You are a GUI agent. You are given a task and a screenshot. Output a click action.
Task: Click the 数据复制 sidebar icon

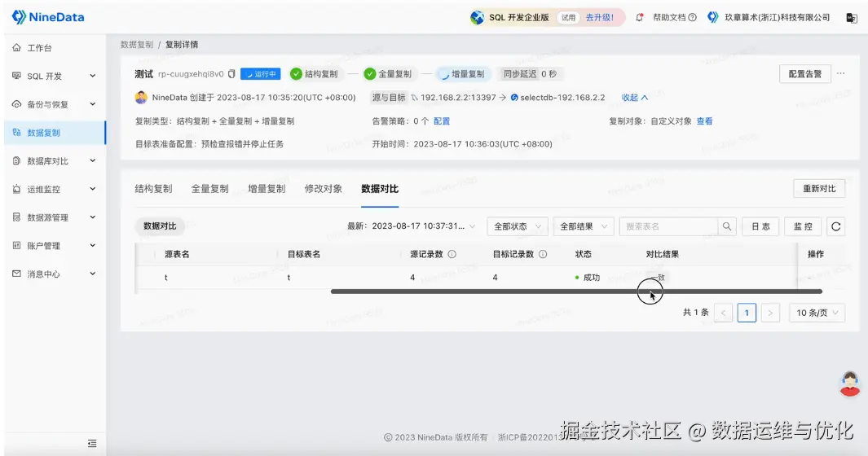(x=16, y=132)
